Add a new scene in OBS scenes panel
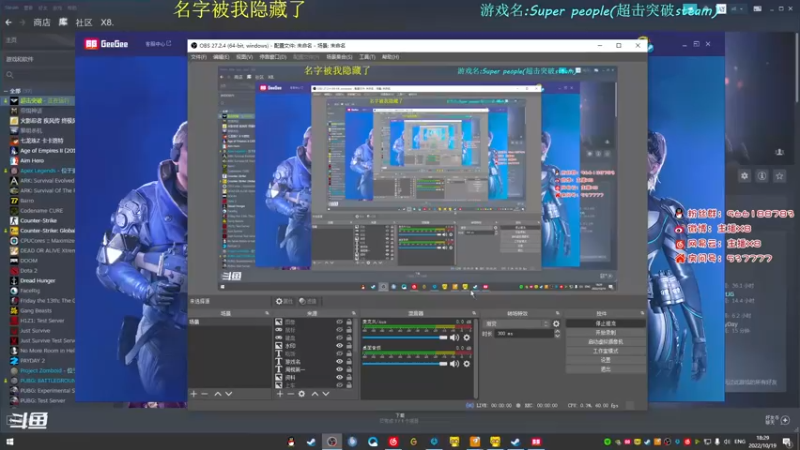Screen dimensions: 800x450 click(x=193, y=394)
